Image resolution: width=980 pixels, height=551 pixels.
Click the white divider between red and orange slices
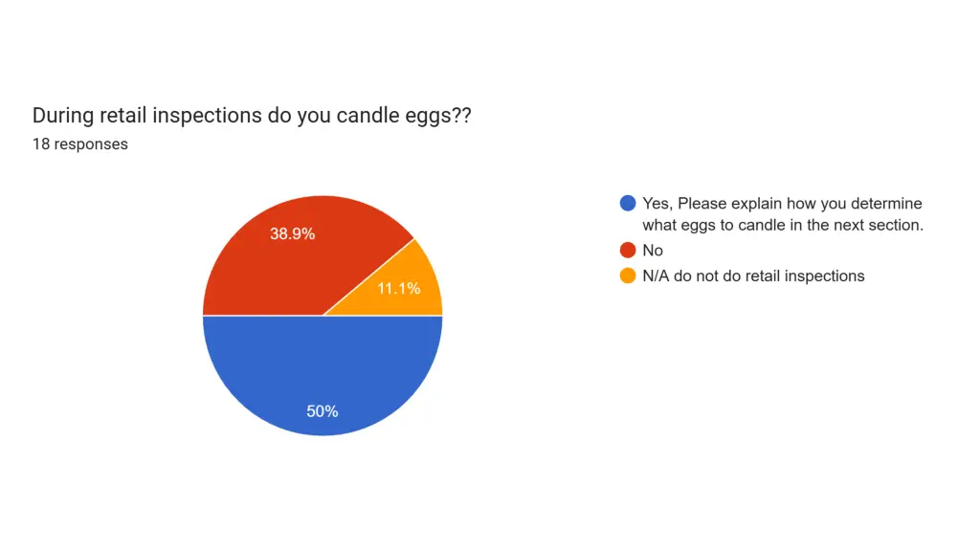(368, 276)
